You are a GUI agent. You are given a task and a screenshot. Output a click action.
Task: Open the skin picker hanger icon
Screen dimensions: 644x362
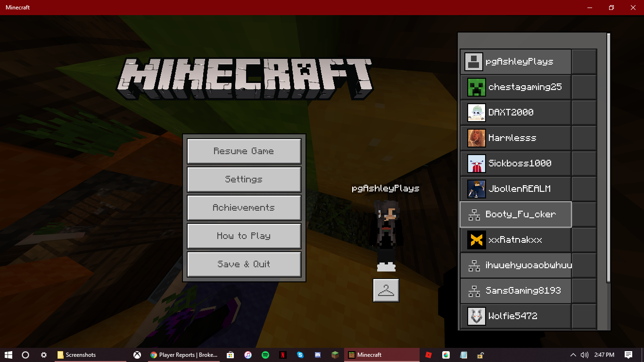[386, 290]
